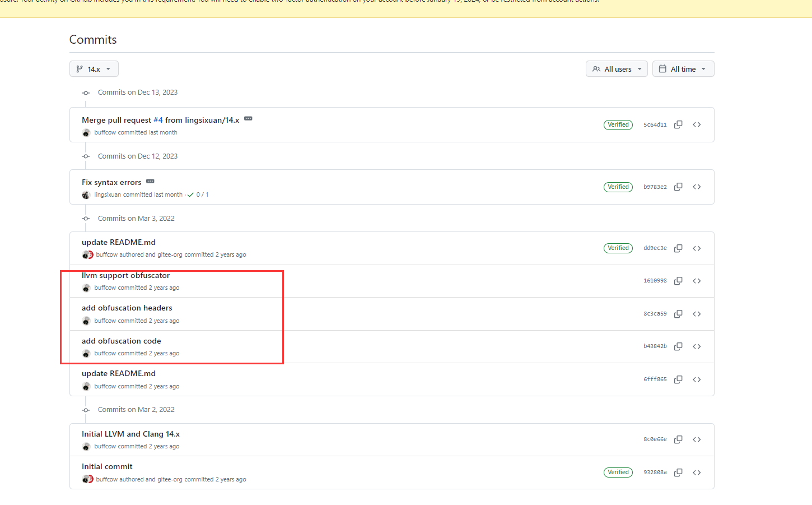Expand Merge pull request commit description ellipsis
Viewport: 812px width, 505px height.
(x=248, y=119)
